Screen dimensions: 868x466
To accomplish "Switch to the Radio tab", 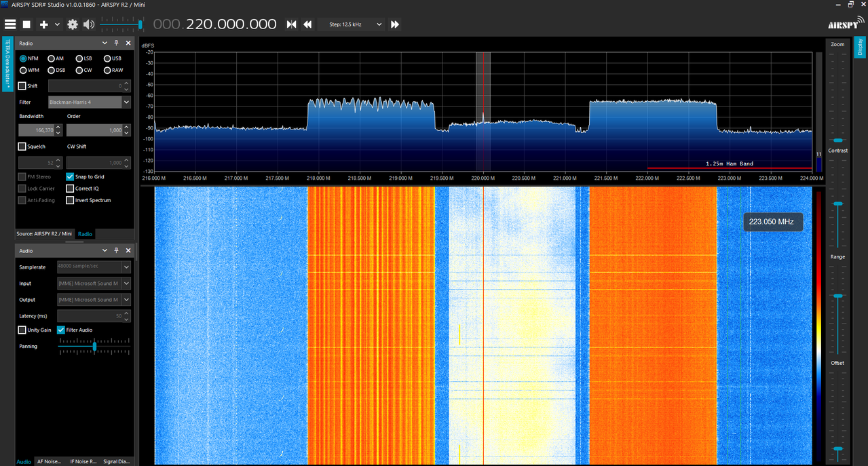I will 85,234.
